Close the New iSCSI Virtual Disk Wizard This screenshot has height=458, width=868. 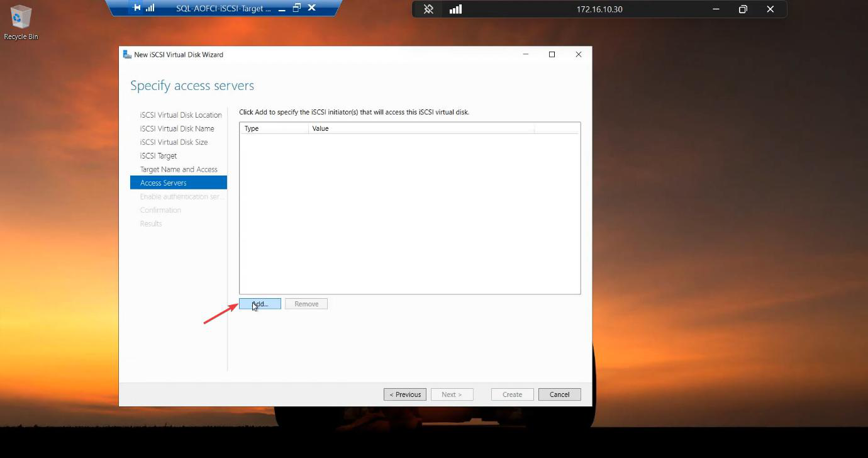[x=578, y=55]
